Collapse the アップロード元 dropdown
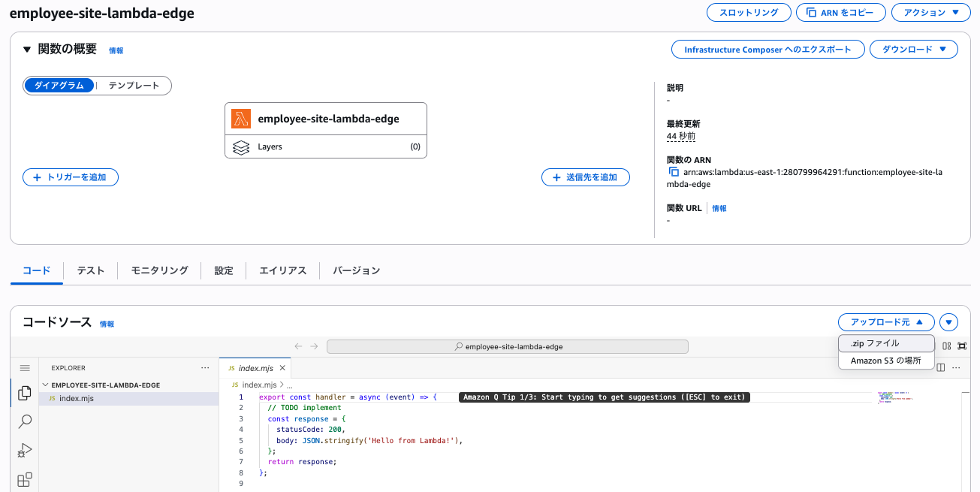 (x=886, y=322)
